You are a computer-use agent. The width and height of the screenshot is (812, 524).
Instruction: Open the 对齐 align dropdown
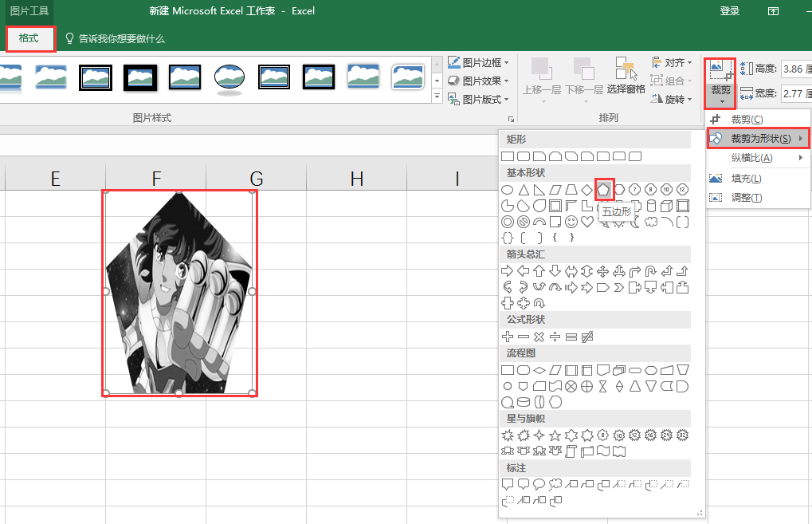click(x=671, y=63)
